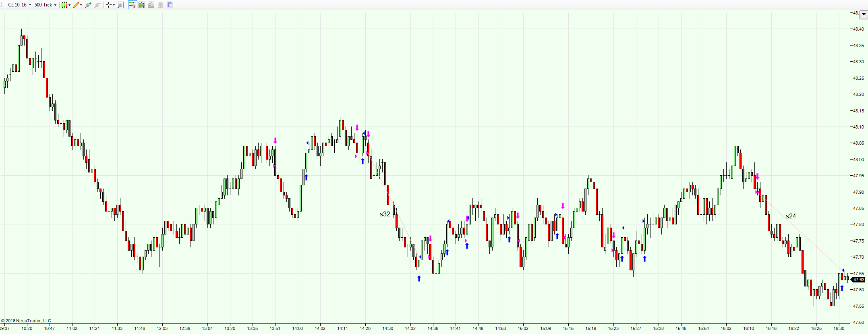Click the 15:46 time axis label
Screen dimensions: 868x334
pyautogui.click(x=681, y=328)
